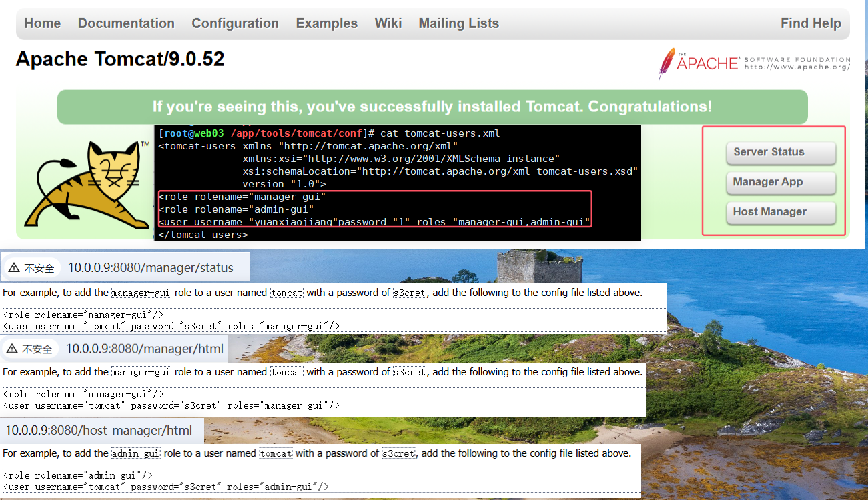Screen dimensions: 868x500
Task: Click the role rolename="manager-gui" terminal line
Action: click(x=242, y=197)
